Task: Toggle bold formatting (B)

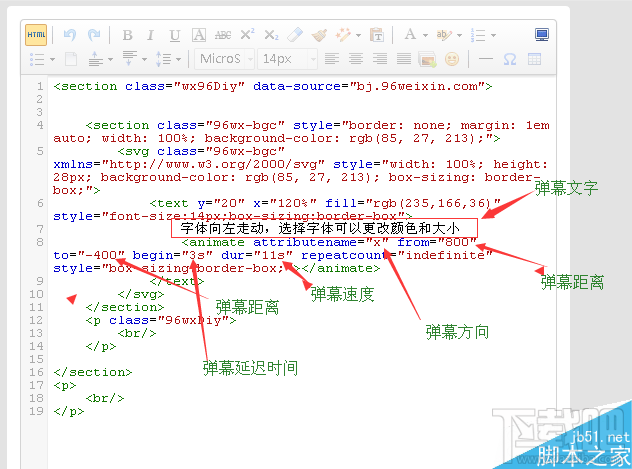Action: [x=127, y=35]
